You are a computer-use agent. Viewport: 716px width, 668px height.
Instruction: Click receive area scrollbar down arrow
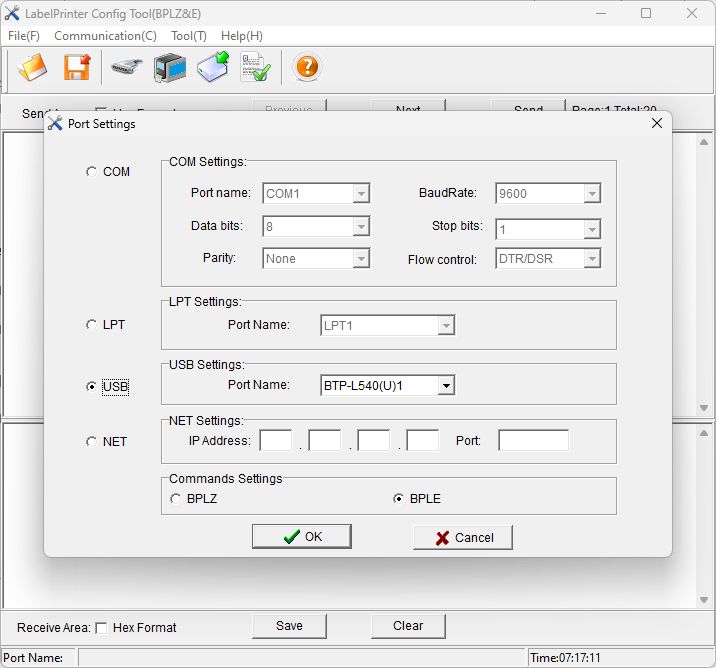(x=704, y=600)
